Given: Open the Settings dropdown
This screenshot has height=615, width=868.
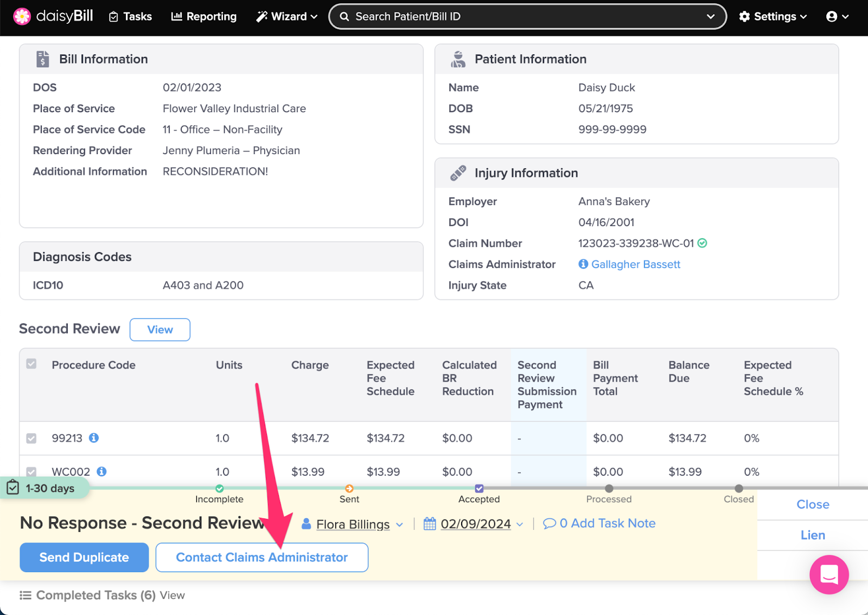Looking at the screenshot, I should [x=773, y=16].
